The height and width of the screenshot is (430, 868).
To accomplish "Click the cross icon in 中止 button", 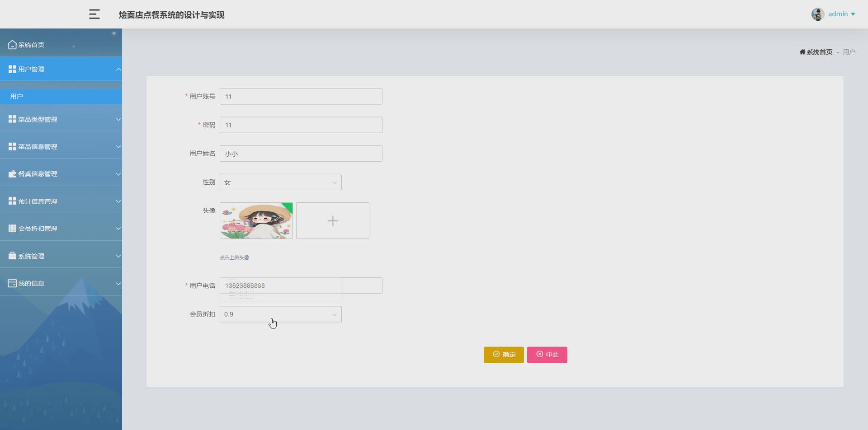I will tap(539, 354).
